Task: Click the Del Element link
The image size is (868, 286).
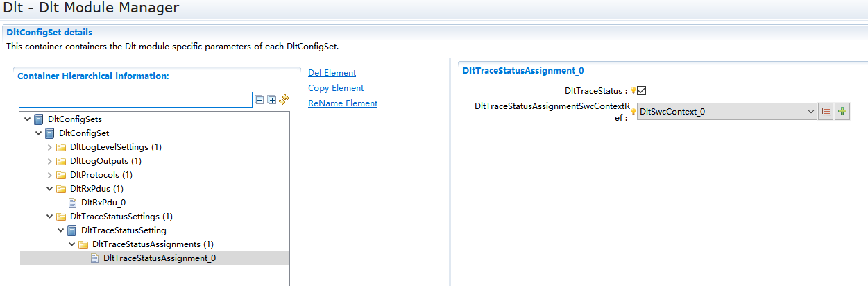Action: pyautogui.click(x=332, y=73)
